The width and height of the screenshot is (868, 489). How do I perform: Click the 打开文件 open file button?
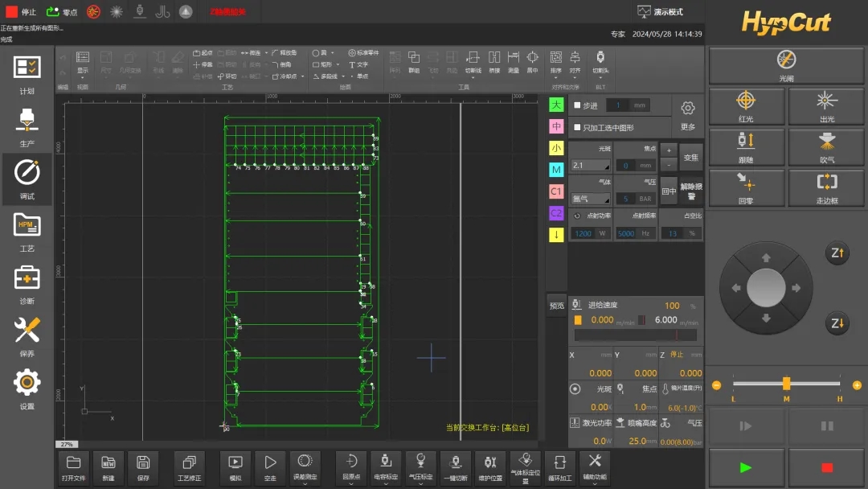[x=73, y=466]
